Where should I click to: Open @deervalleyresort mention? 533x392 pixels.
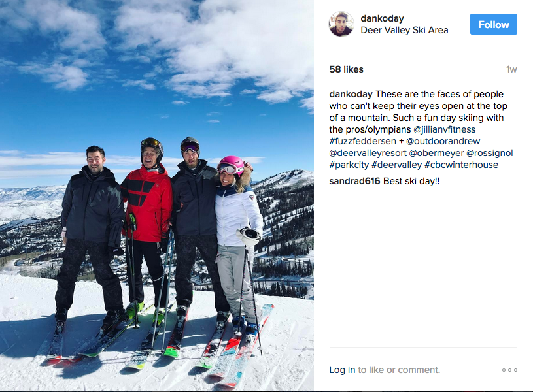pos(368,153)
